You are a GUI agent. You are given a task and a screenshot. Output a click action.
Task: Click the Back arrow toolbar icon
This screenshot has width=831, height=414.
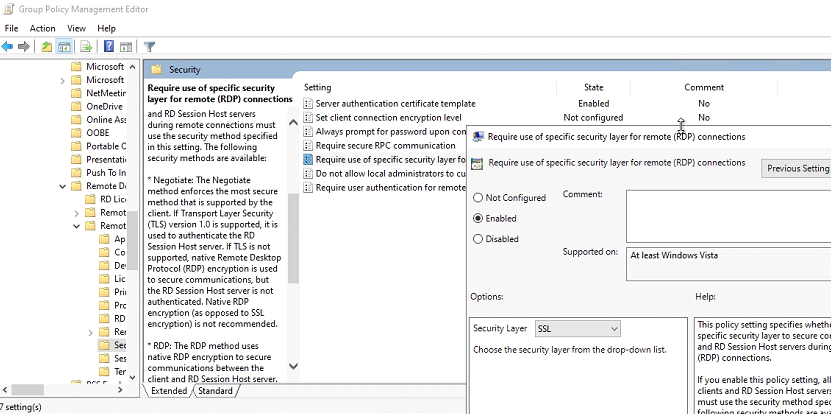8,46
